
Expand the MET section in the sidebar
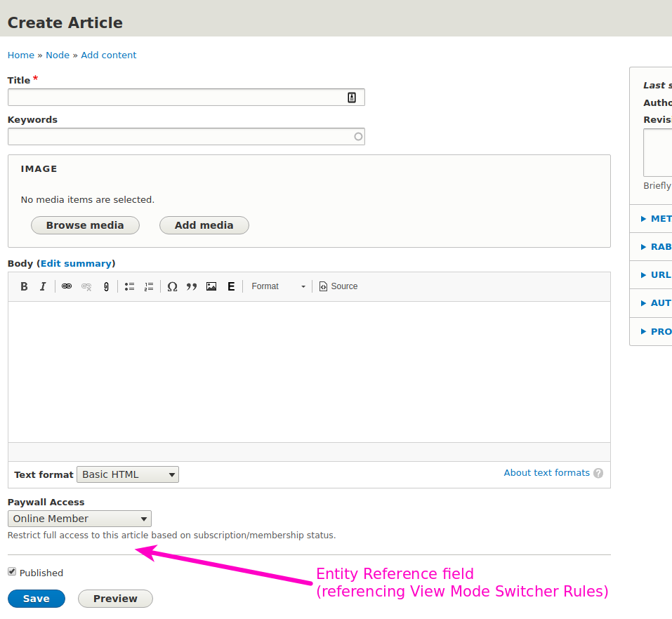(656, 218)
